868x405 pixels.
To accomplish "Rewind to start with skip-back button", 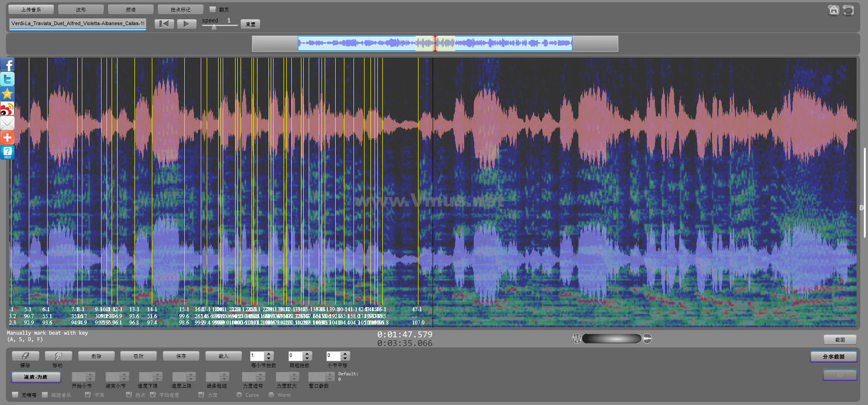I will point(164,24).
